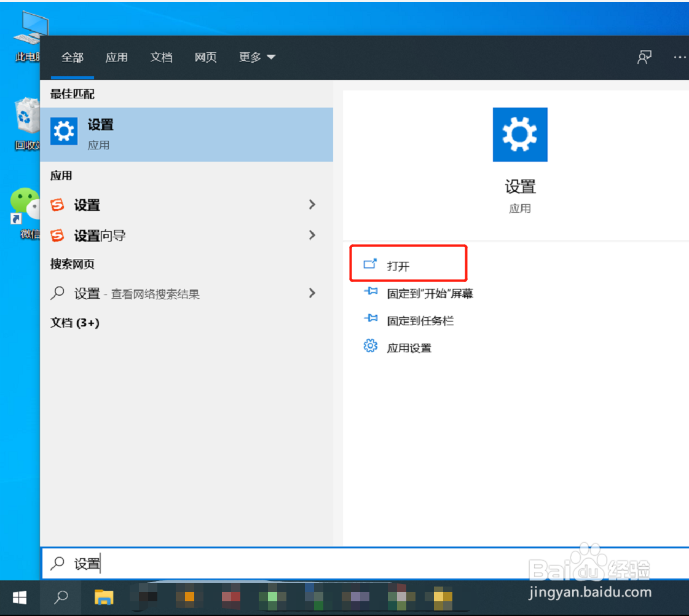Click the Settings gear icon in best match
Image resolution: width=689 pixels, height=616 pixels.
(64, 131)
